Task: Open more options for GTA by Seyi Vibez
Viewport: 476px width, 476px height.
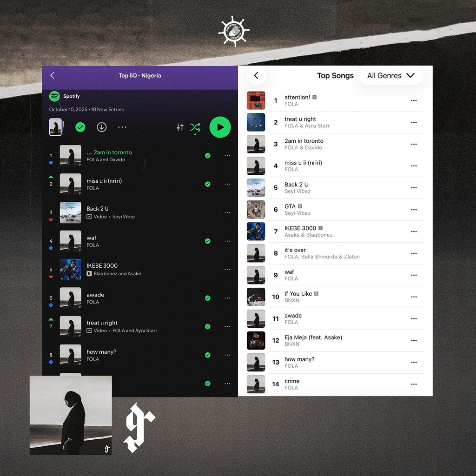Action: click(414, 210)
